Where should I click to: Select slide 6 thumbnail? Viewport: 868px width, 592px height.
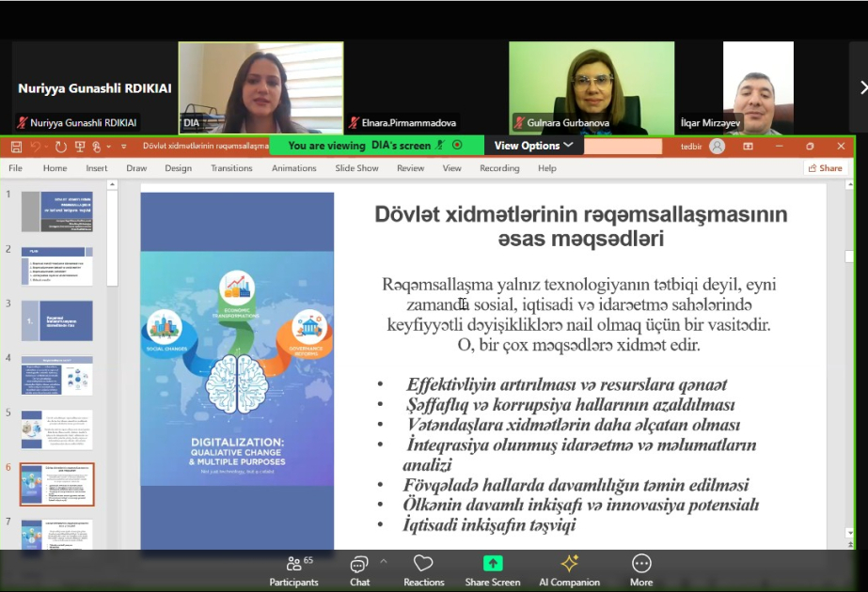[57, 485]
